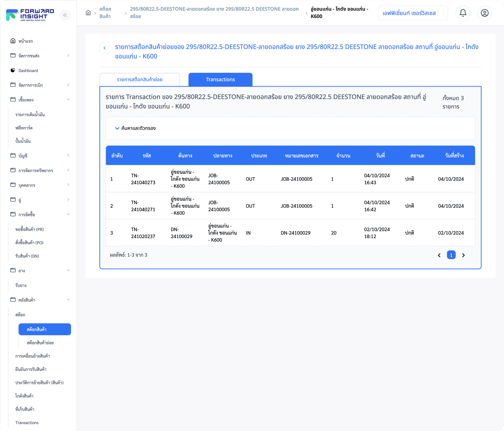Open สต๊อกสินค้าย่อย in sidebar
The image size is (504, 431).
pos(40,343)
